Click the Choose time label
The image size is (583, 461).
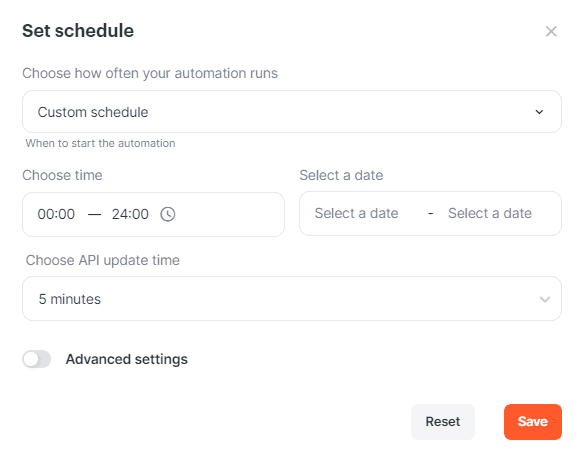62,175
